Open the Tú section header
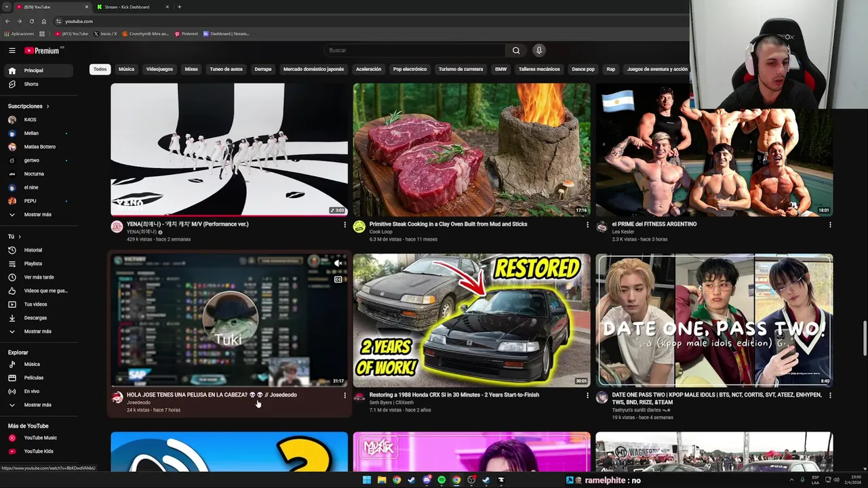 tap(15, 237)
